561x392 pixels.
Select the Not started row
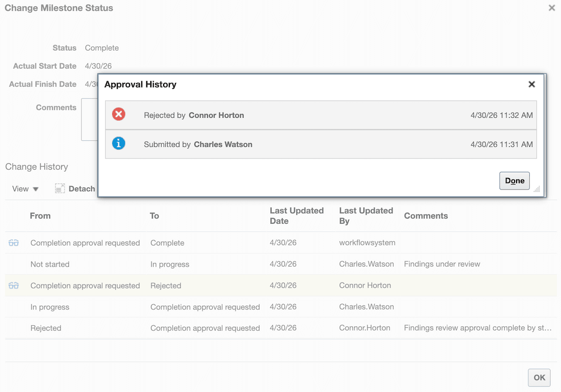pos(281,264)
